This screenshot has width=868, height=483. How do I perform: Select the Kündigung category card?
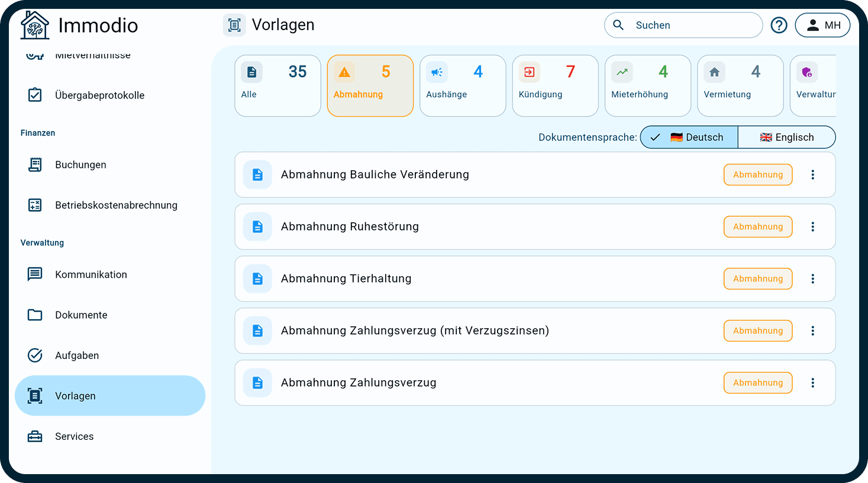tap(556, 86)
